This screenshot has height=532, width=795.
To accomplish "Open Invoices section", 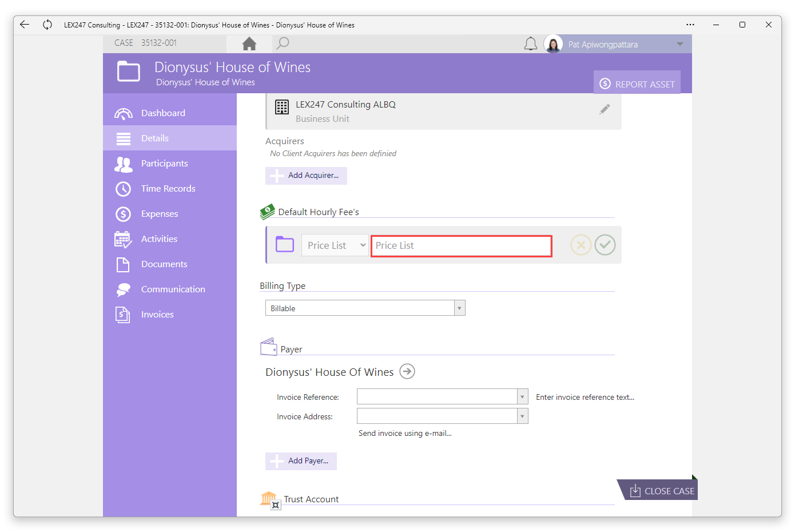I will (x=170, y=315).
